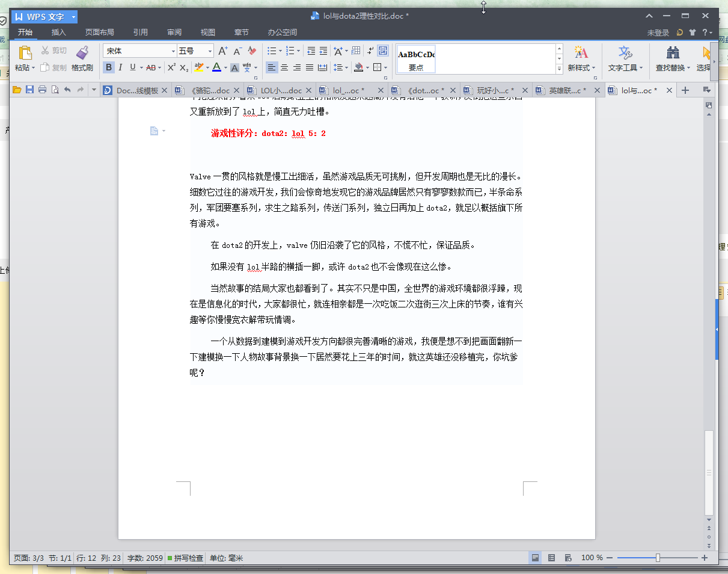The width and height of the screenshot is (728, 574).
Task: Open the Review (审阅) tab
Action: tap(174, 32)
